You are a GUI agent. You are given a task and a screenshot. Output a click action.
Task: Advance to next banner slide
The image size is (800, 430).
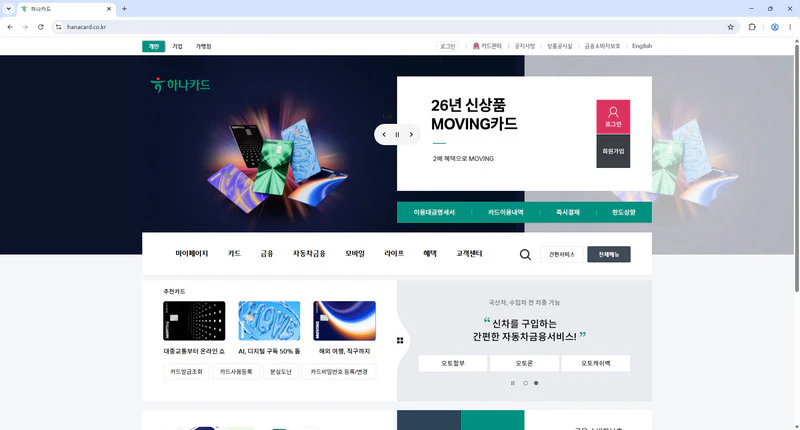(x=411, y=135)
